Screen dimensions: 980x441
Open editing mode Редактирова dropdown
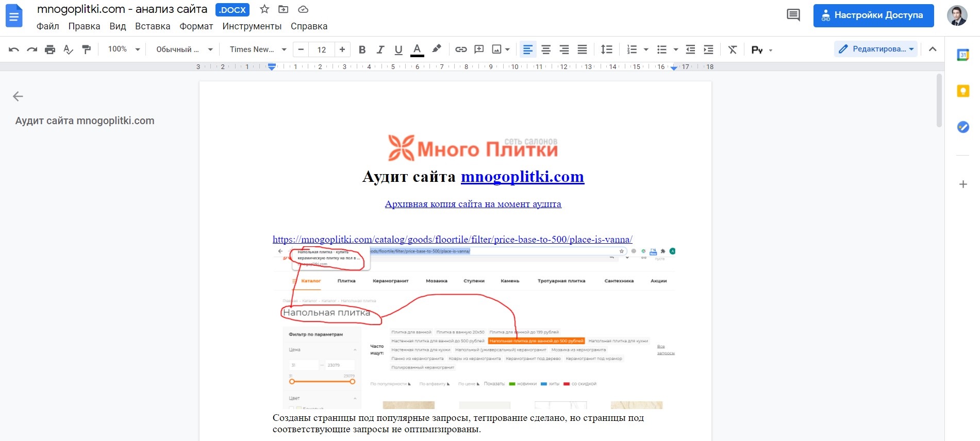pos(876,49)
